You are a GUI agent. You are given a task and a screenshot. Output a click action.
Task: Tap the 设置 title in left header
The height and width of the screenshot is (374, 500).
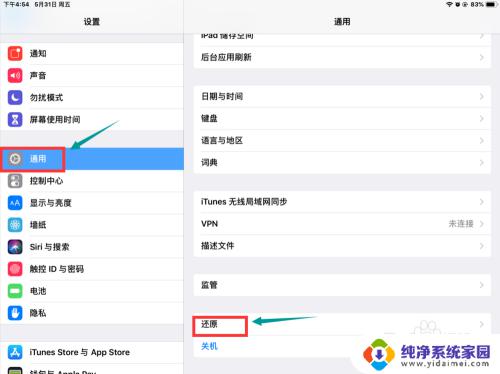pyautogui.click(x=92, y=22)
